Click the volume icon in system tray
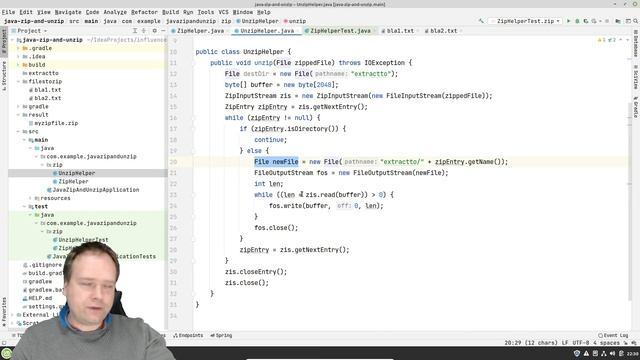 tap(612, 353)
